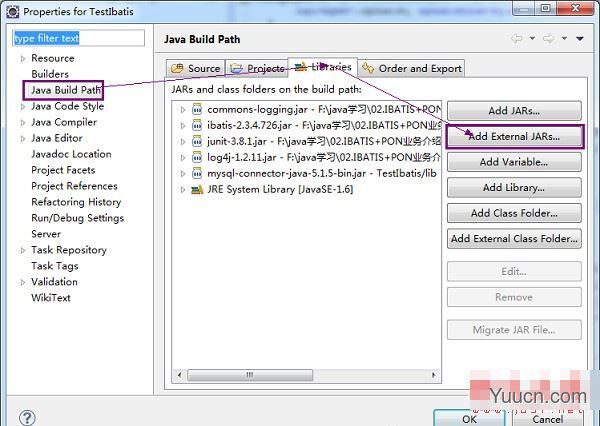Image resolution: width=600 pixels, height=426 pixels.
Task: Click the mysql-connector-java jar icon
Action: click(x=197, y=173)
